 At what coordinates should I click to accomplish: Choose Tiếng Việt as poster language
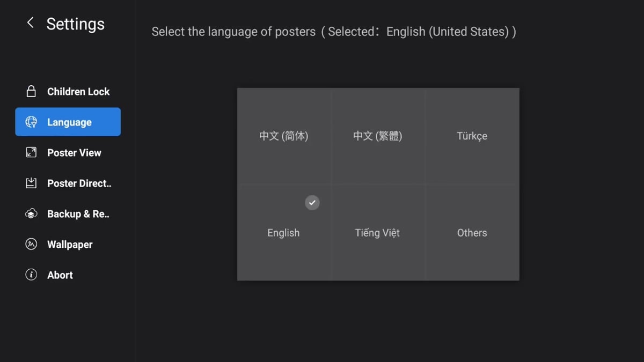tap(377, 233)
